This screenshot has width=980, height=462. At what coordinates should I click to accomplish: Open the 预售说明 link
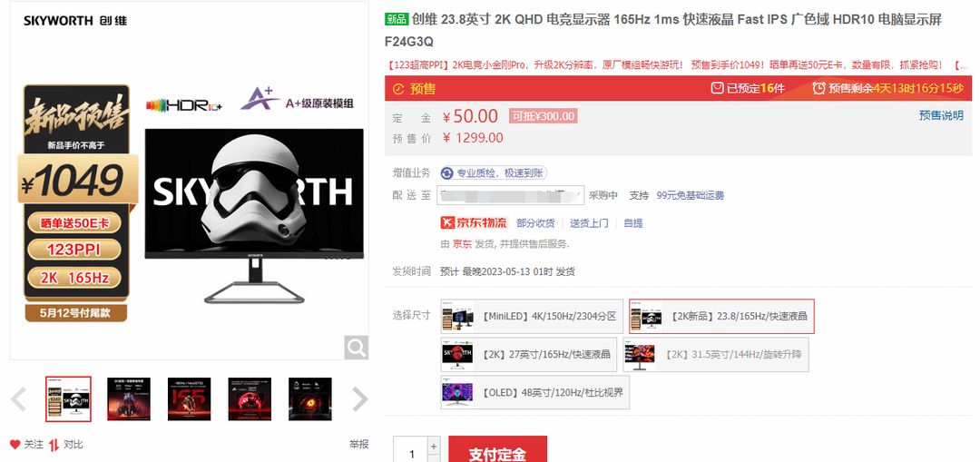click(x=941, y=115)
